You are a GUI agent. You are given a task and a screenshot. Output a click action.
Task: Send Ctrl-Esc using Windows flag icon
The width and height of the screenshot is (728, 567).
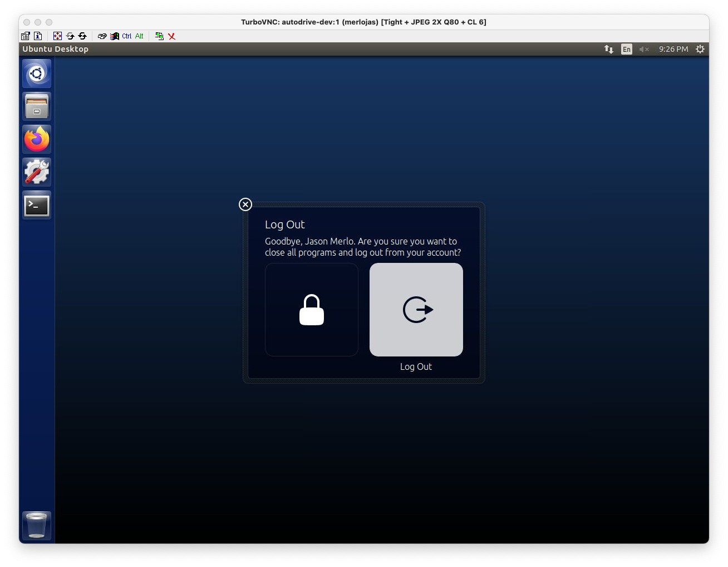[x=115, y=36]
